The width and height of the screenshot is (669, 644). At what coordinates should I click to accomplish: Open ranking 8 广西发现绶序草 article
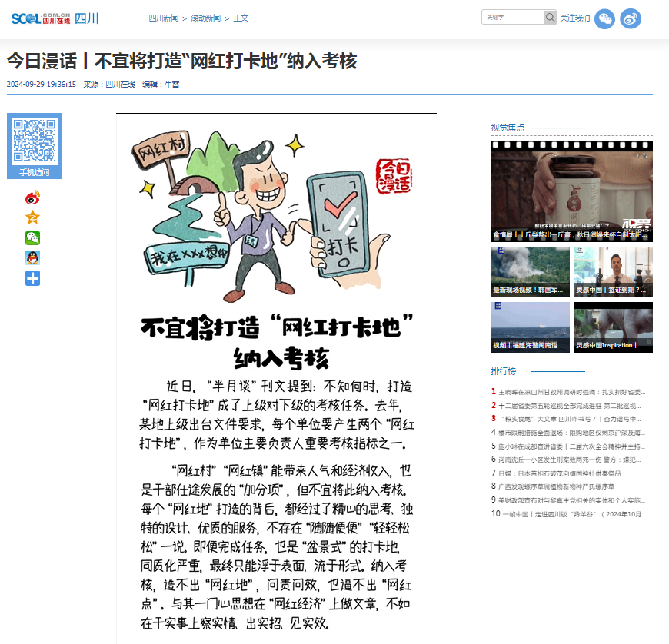point(557,486)
